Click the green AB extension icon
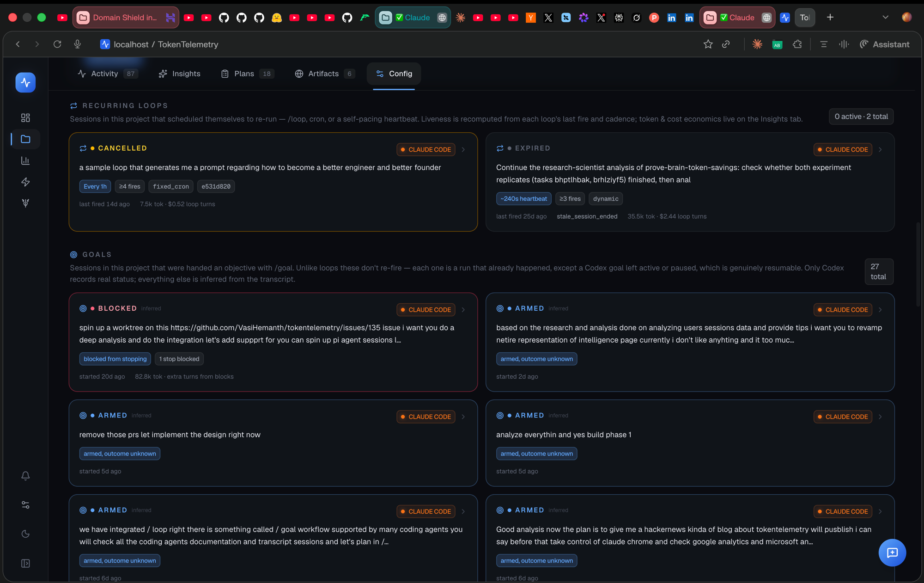The height and width of the screenshot is (583, 924). [x=777, y=44]
